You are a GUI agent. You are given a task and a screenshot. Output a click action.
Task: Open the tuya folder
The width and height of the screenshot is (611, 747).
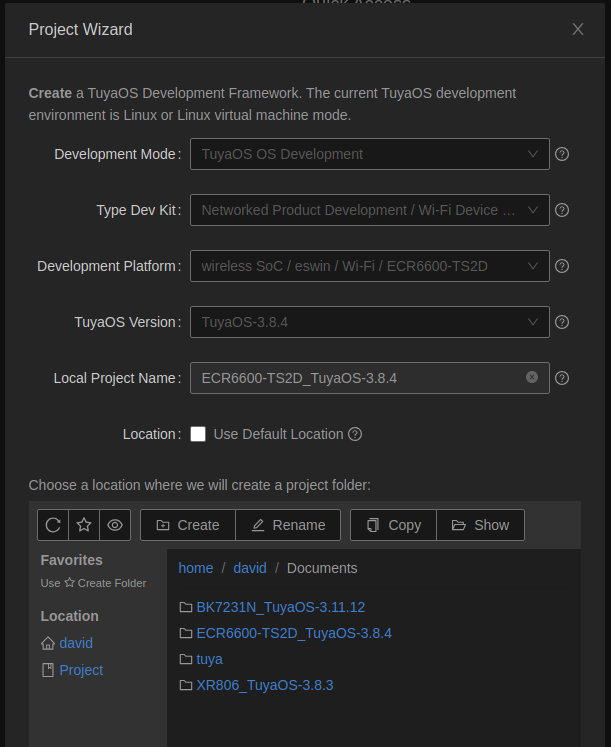pos(210,659)
